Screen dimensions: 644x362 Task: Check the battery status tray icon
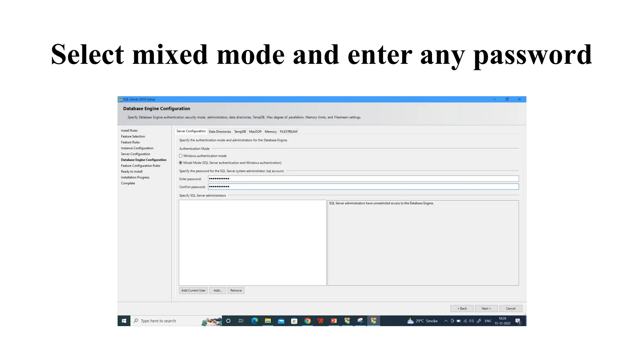coord(459,321)
